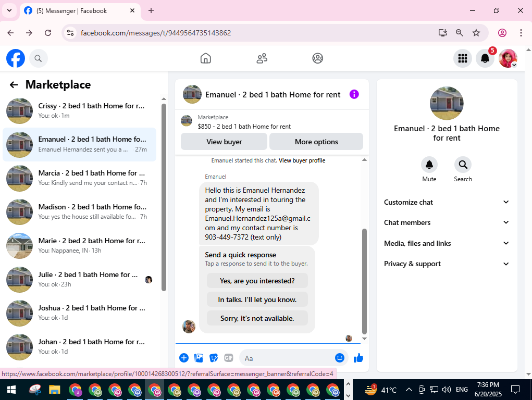The height and width of the screenshot is (400, 532).
Task: Send 'Yes, are you interested?' quick response
Action: pyautogui.click(x=257, y=281)
